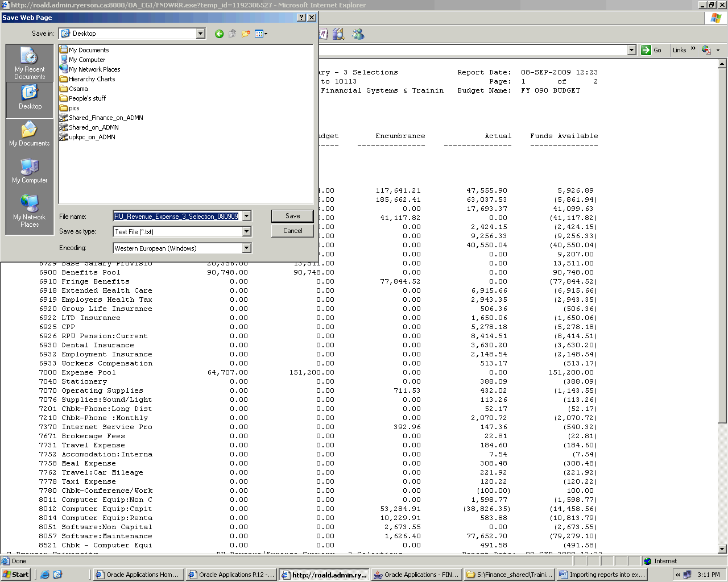Click the Save button
This screenshot has width=728, height=582.
[292, 216]
